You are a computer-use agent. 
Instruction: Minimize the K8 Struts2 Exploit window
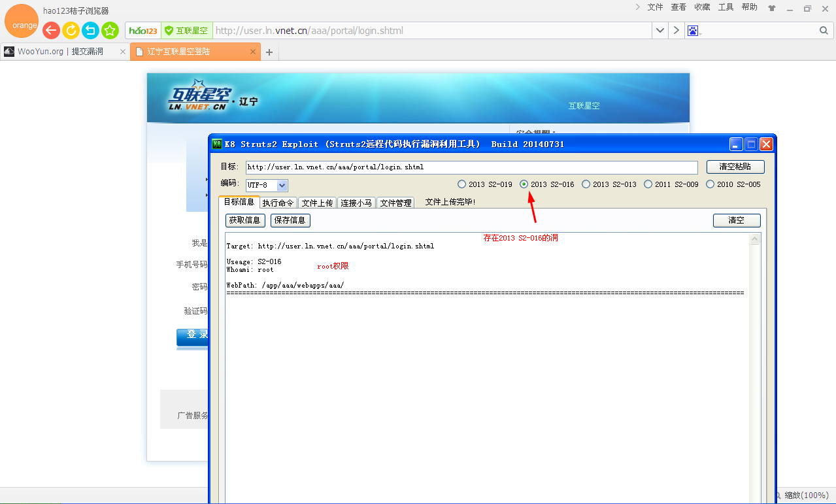pyautogui.click(x=737, y=144)
